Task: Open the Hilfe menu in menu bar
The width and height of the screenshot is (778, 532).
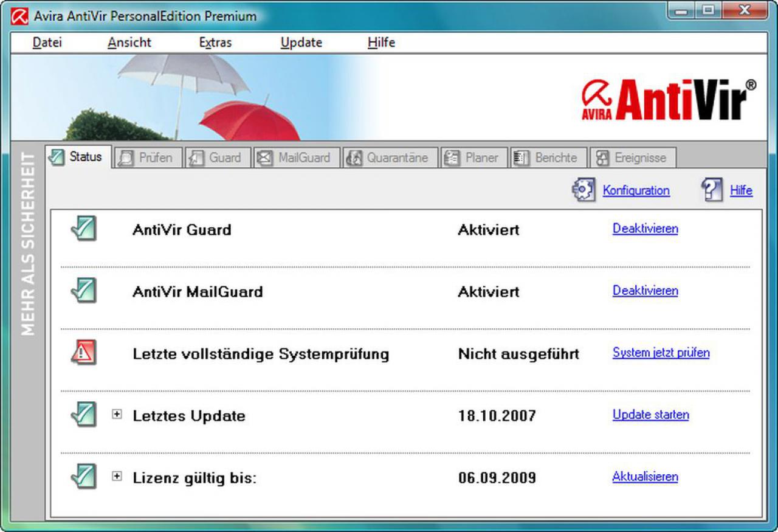Action: (382, 43)
